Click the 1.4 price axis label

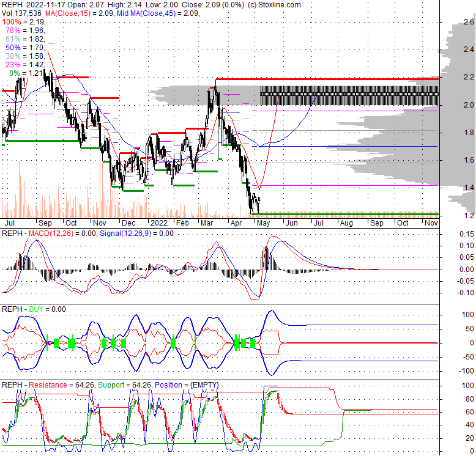pos(469,188)
